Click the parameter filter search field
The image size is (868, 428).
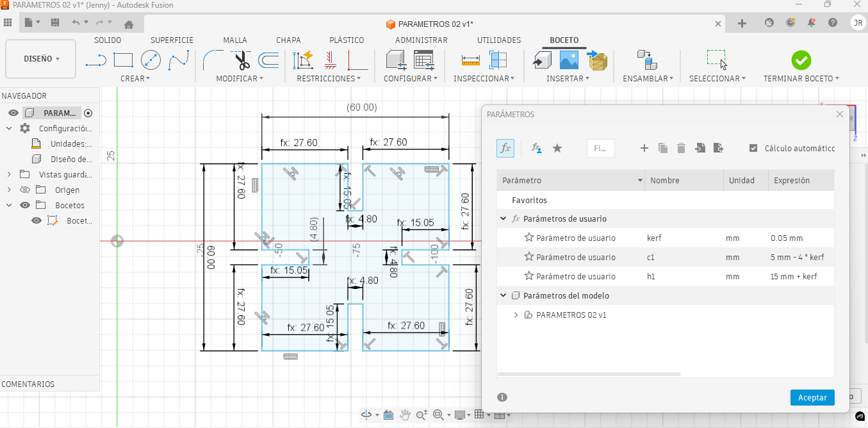(600, 148)
